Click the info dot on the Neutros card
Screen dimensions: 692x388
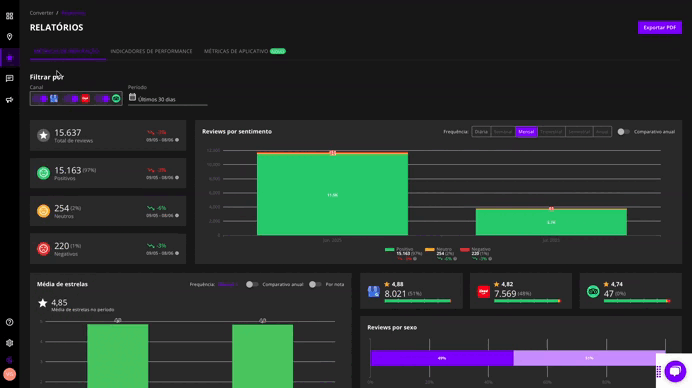177,215
